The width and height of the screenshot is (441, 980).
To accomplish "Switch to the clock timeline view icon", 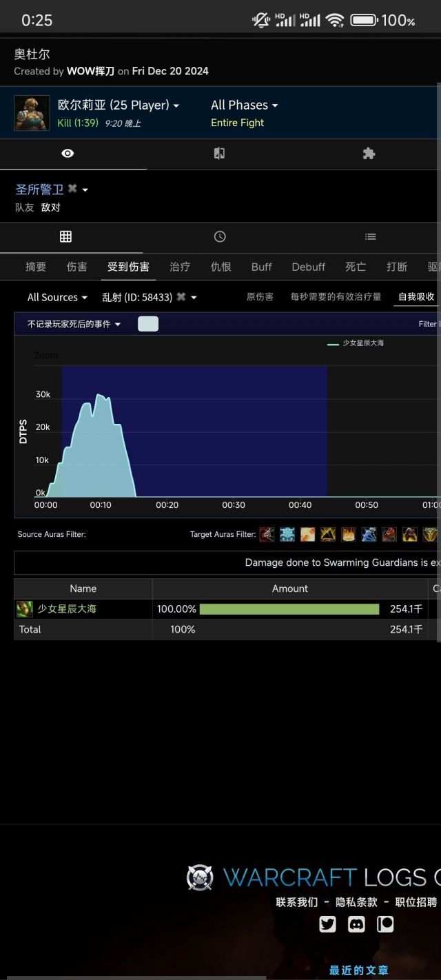I will [x=220, y=236].
